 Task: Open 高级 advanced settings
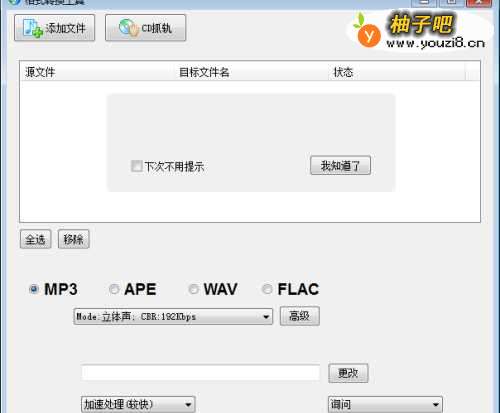(300, 316)
